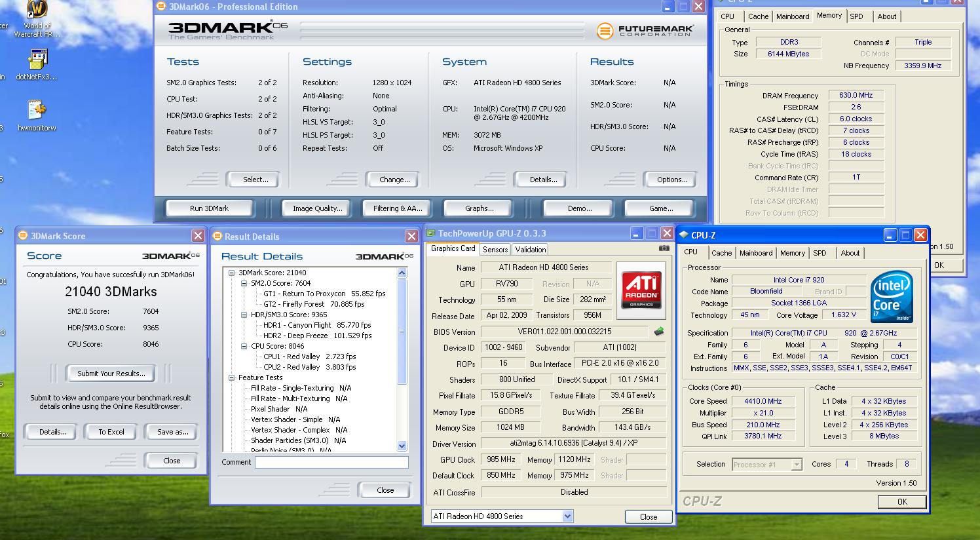Click Futuremark Corporation logo

click(645, 30)
